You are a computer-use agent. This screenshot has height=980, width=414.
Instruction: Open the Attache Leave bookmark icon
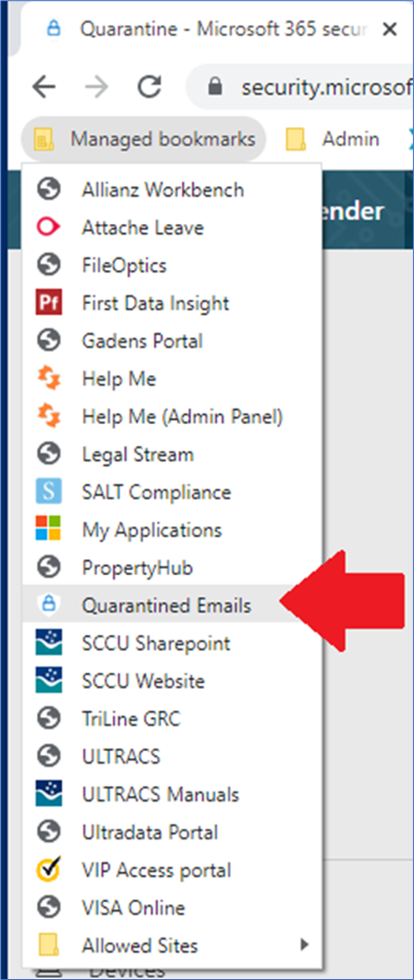48,227
